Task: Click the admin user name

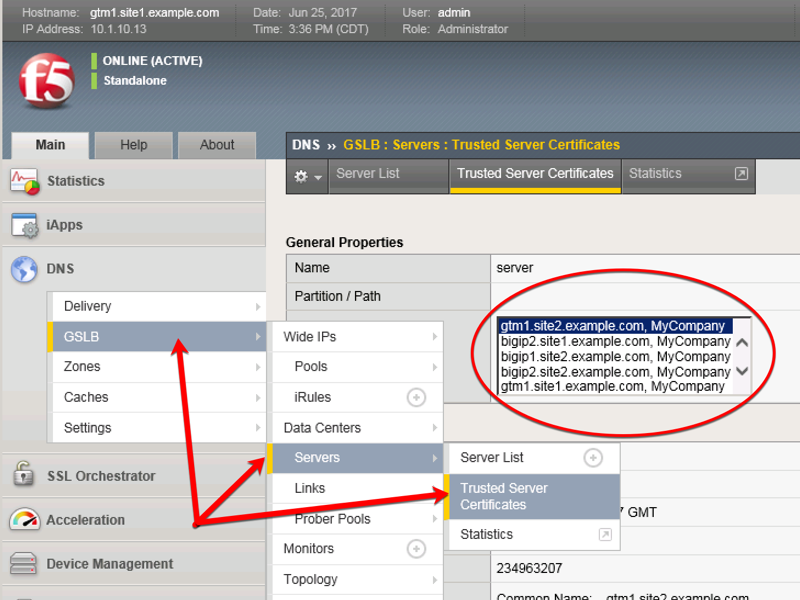Action: coord(454,13)
